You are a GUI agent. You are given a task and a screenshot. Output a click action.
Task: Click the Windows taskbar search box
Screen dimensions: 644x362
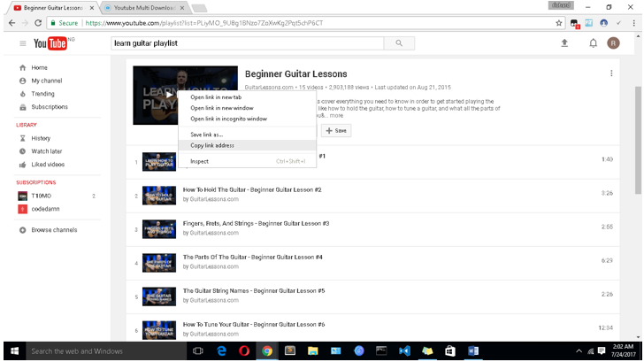tap(106, 351)
